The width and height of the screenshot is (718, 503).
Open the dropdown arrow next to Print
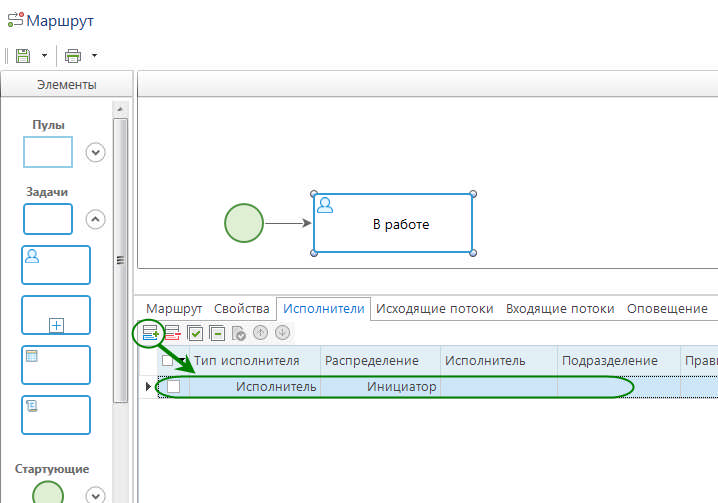coord(94,55)
